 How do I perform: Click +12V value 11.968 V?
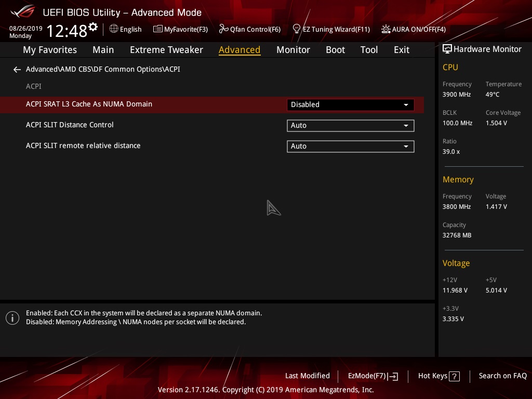coord(455,290)
